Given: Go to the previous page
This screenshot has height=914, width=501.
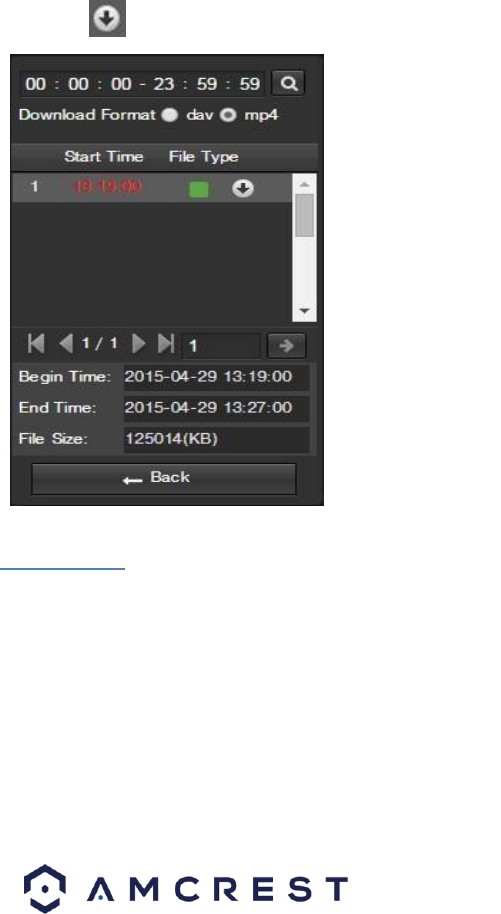Looking at the screenshot, I should 66,343.
